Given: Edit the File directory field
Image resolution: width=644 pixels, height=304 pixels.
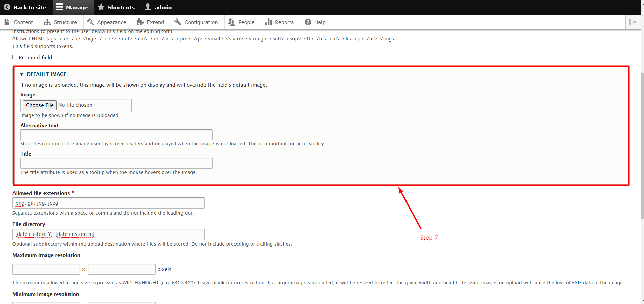Looking at the screenshot, I should pyautogui.click(x=109, y=234).
